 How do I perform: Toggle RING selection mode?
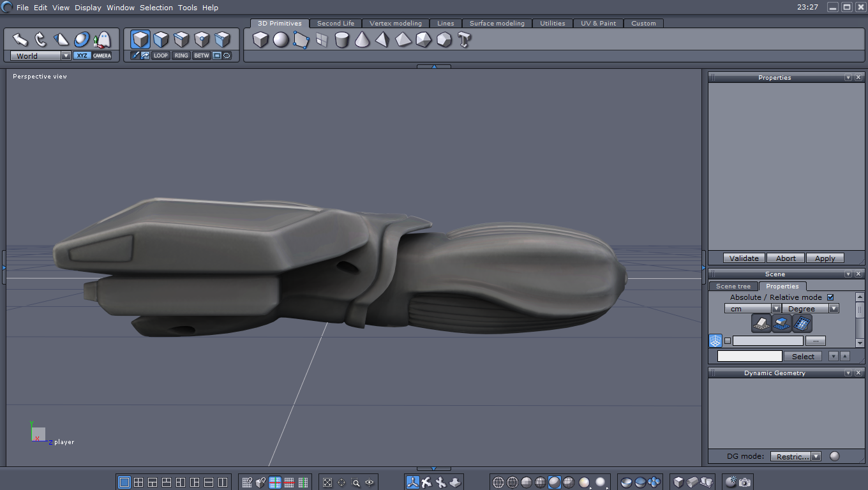(181, 56)
